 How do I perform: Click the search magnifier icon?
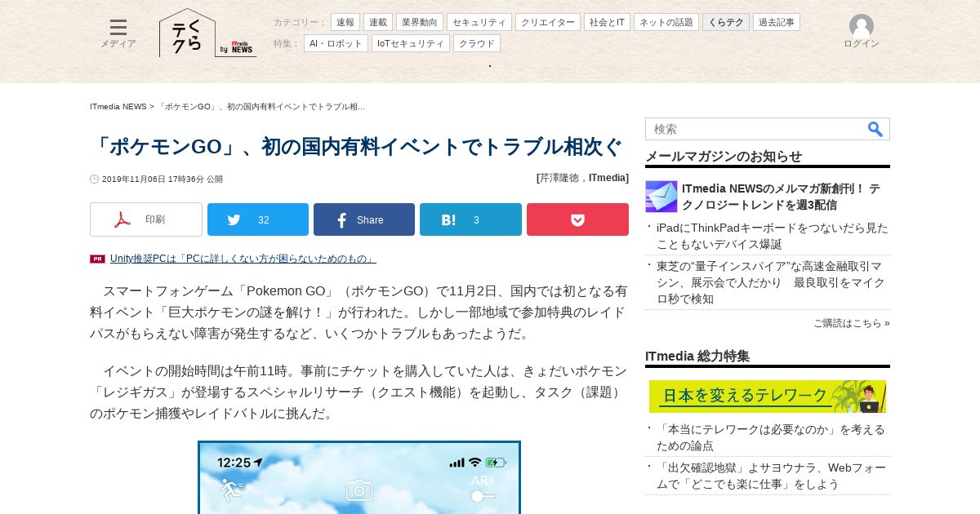tap(875, 129)
